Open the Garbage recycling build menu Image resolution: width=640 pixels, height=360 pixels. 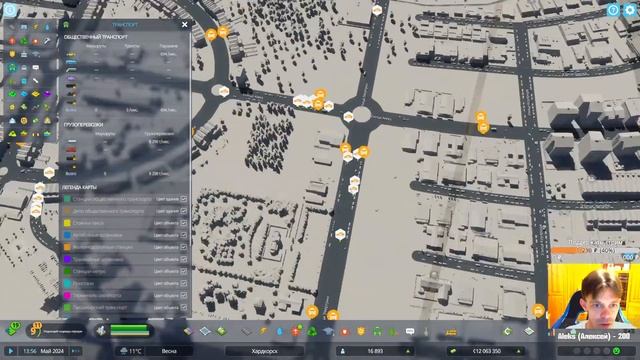pyautogui.click(x=312, y=331)
